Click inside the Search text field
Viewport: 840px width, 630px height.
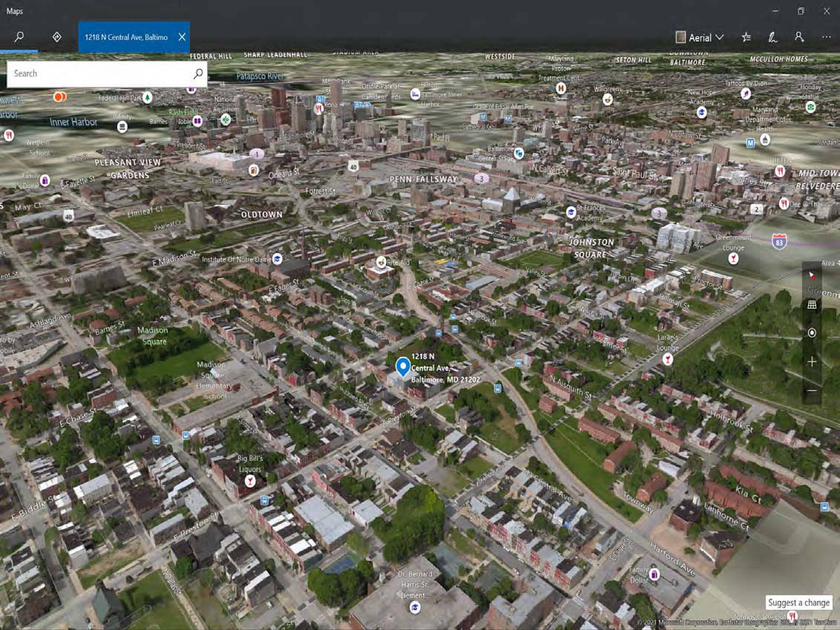tap(99, 74)
